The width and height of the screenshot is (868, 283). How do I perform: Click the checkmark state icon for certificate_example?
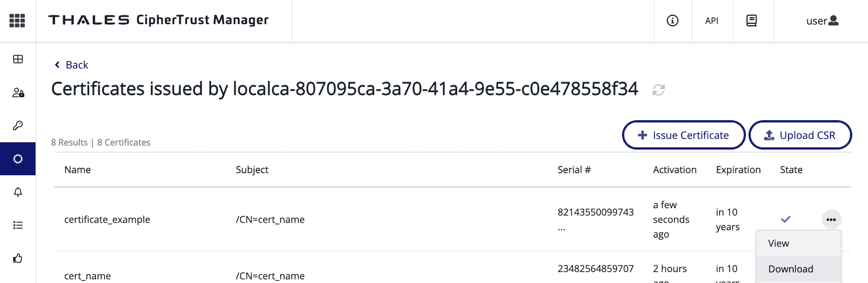point(786,219)
